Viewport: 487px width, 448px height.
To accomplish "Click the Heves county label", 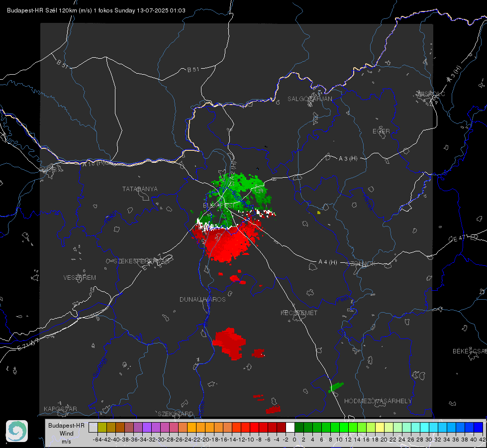I will (368, 202).
